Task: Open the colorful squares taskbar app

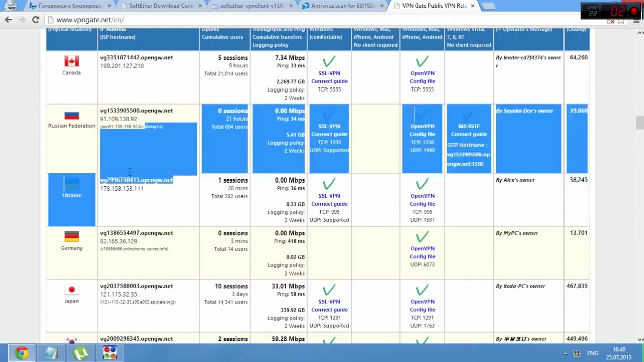Action: coord(110,353)
